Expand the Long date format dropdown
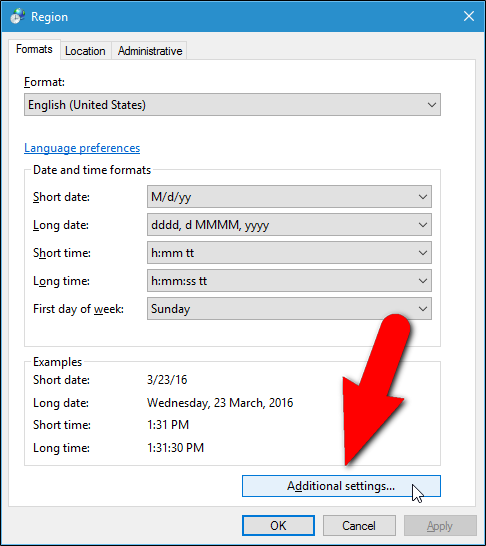 point(289,225)
